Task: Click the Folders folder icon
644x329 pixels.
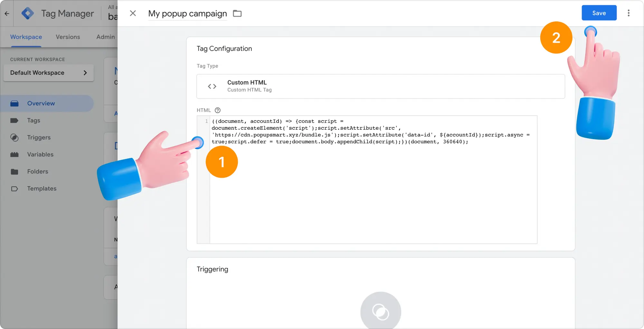Action: (14, 172)
